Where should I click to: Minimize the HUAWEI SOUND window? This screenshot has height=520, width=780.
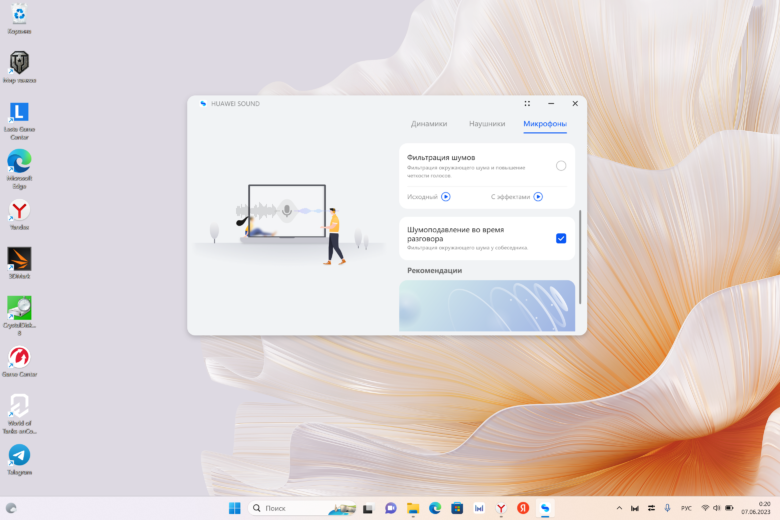click(x=551, y=104)
